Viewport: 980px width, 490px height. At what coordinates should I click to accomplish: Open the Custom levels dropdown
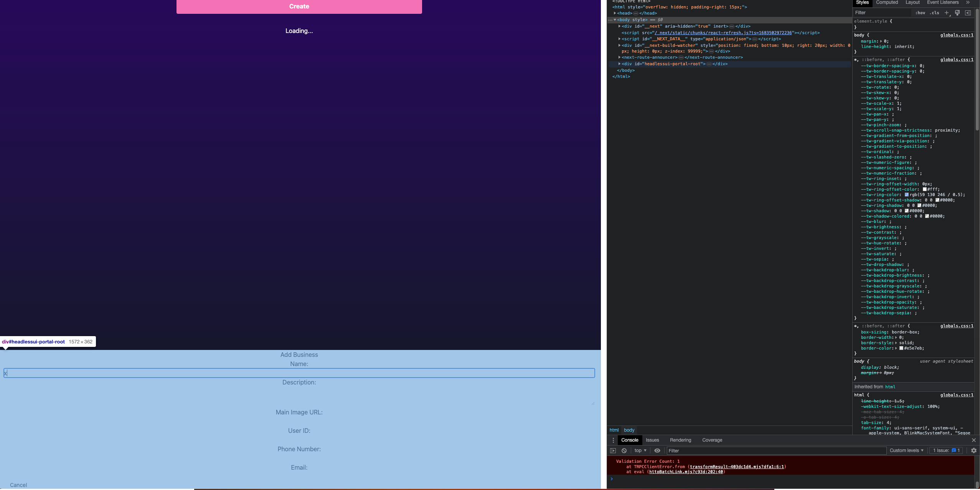(x=906, y=450)
